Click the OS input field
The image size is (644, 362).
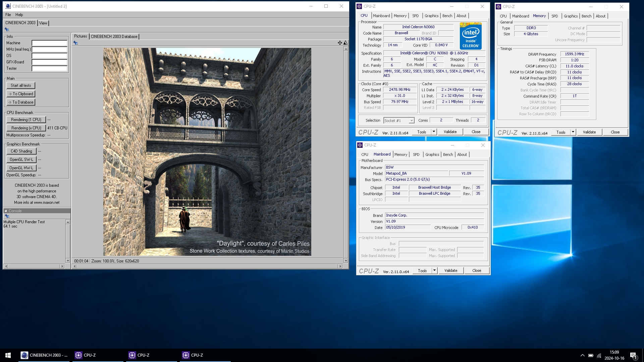[x=50, y=56]
